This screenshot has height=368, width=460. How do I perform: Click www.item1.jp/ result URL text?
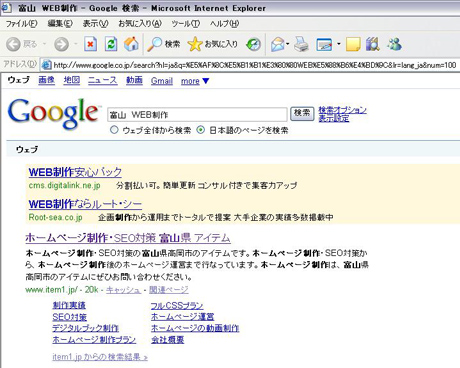point(52,290)
